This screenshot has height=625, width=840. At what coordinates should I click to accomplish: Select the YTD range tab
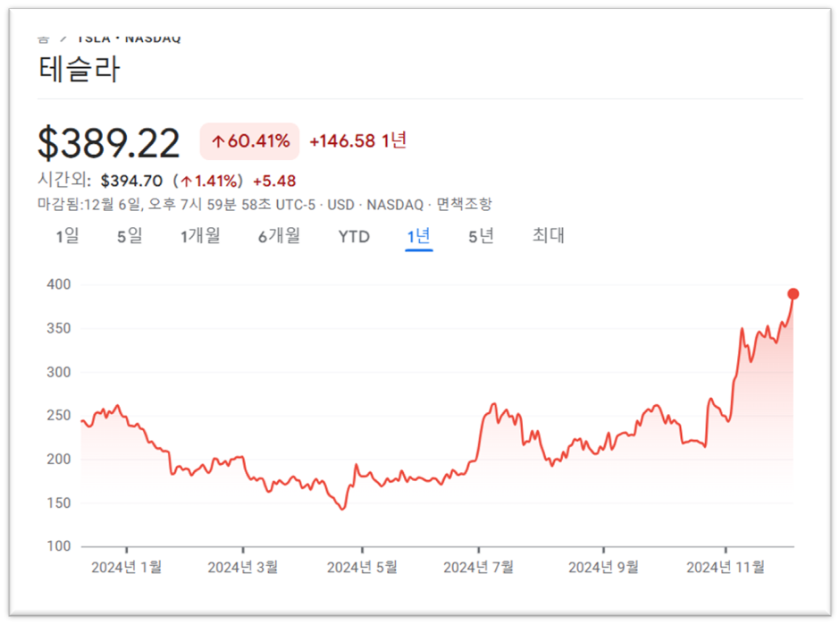pos(354,236)
